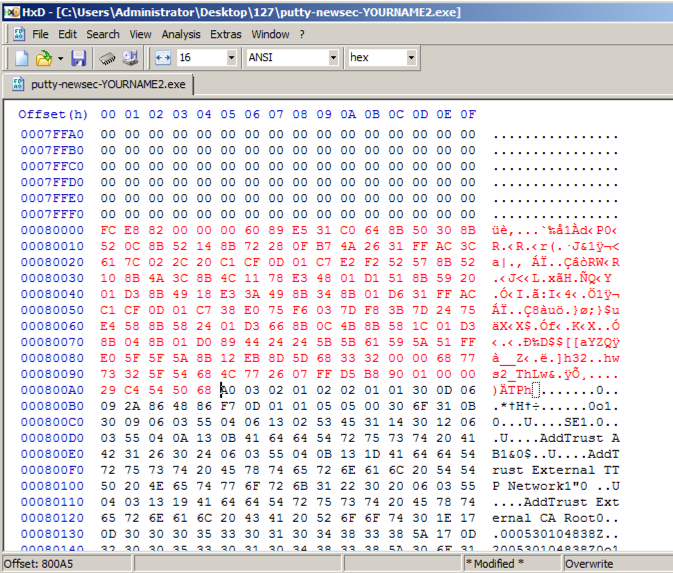Image resolution: width=673 pixels, height=573 pixels.
Task: Select offset row 000800D0
Action: 52,438
